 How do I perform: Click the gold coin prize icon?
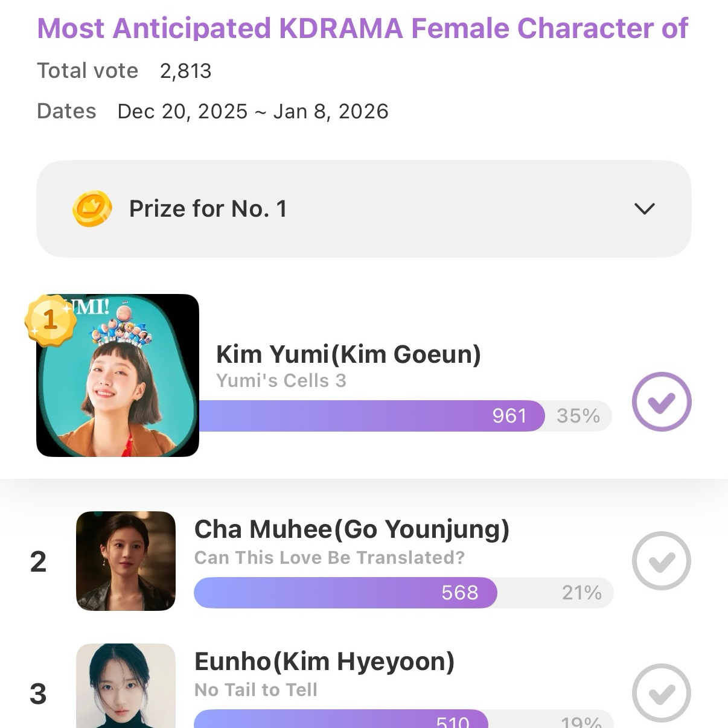[91, 208]
